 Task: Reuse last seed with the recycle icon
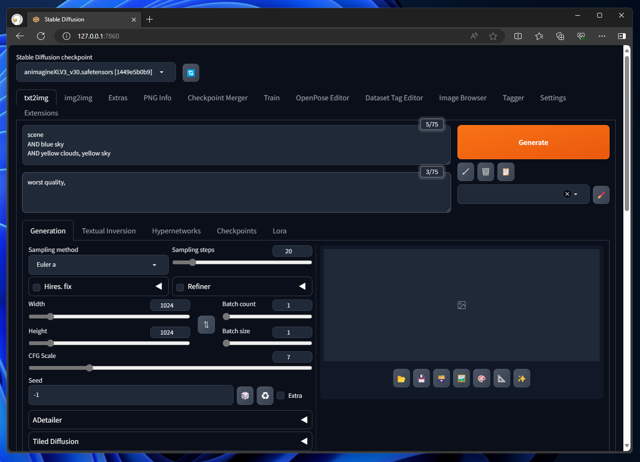click(265, 395)
